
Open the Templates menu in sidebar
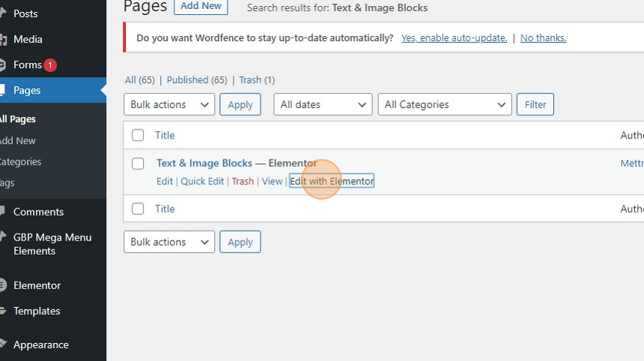pyautogui.click(x=37, y=311)
